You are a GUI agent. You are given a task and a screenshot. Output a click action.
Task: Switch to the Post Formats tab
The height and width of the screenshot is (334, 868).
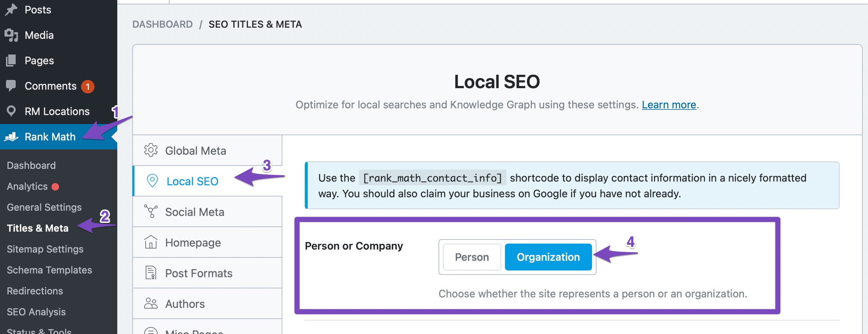[198, 273]
